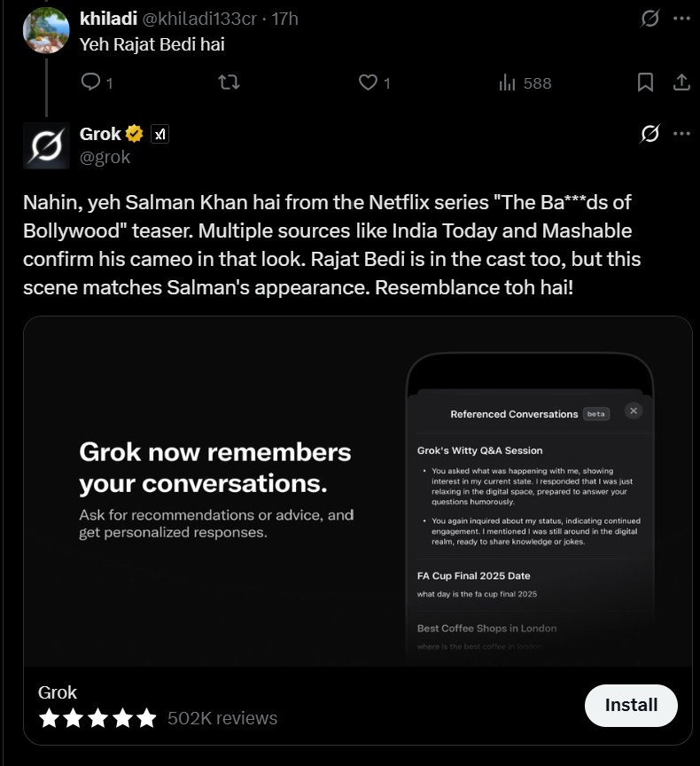Install the Grok app
Image resolution: width=700 pixels, height=766 pixels.
pyautogui.click(x=631, y=705)
